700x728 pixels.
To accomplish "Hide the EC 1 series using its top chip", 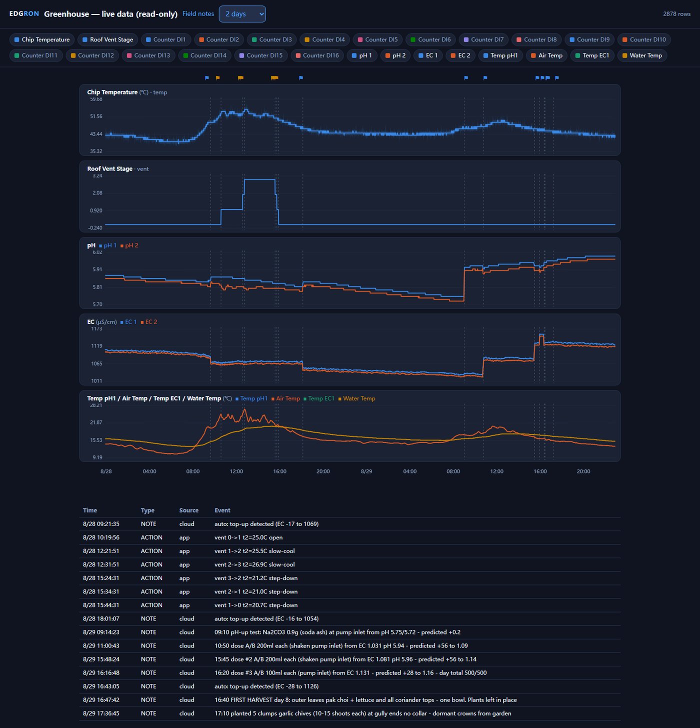I will point(428,55).
